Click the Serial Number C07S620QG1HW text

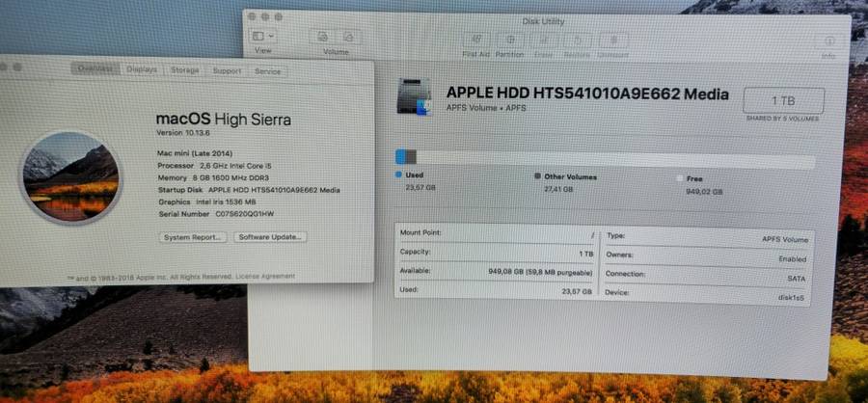tap(216, 214)
